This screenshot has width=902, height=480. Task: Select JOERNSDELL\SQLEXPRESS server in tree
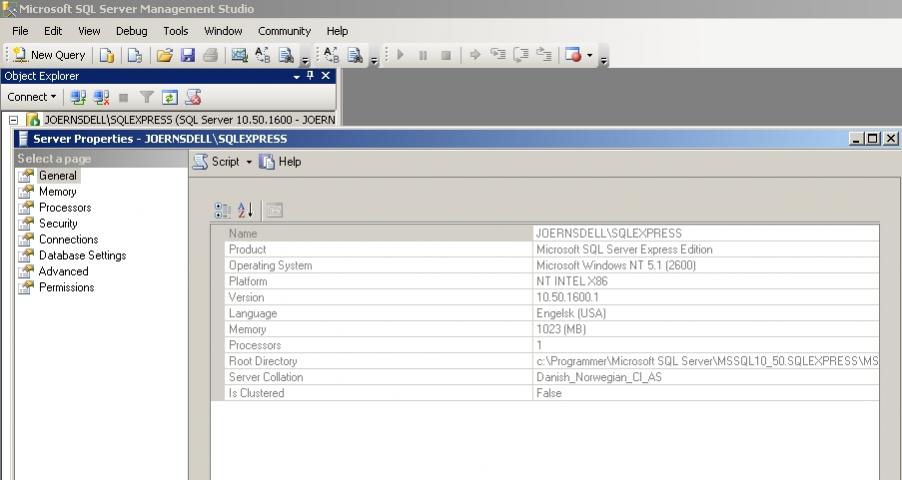pyautogui.click(x=190, y=120)
